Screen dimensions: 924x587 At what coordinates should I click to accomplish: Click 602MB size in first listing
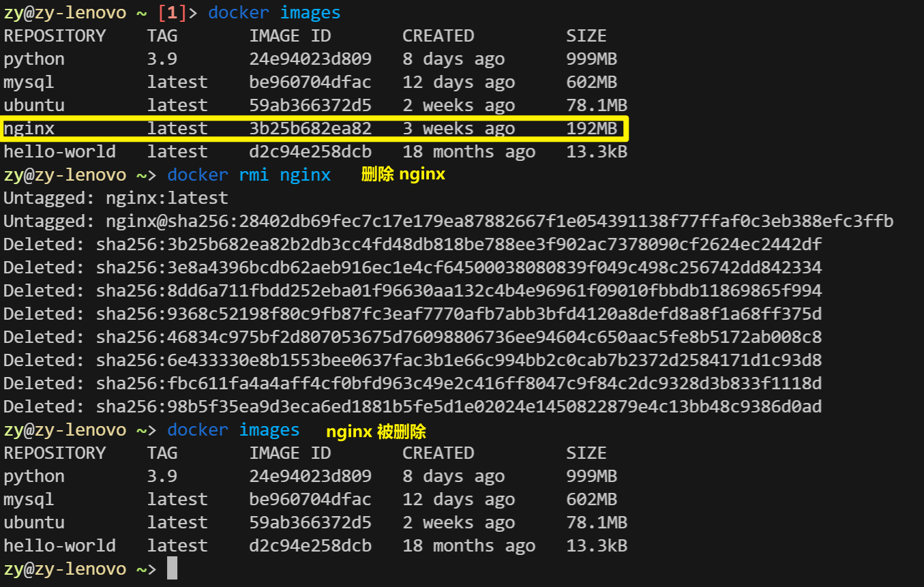[x=591, y=82]
